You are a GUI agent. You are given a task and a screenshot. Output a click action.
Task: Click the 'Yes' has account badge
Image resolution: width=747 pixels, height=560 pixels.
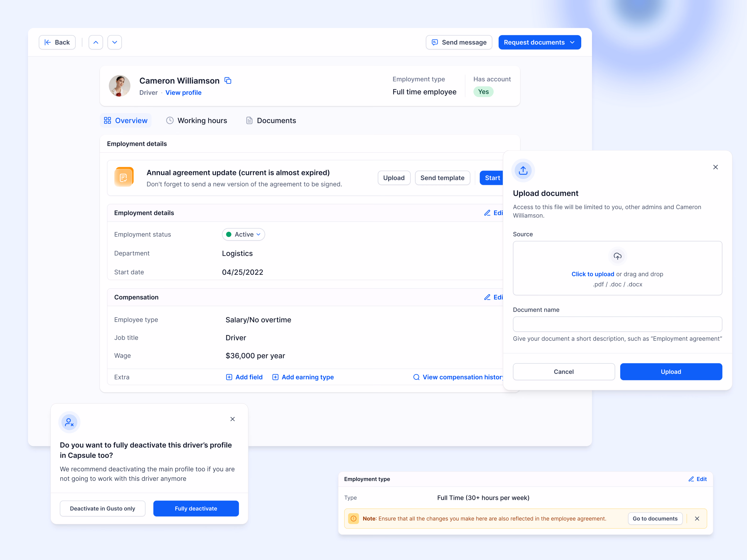[x=483, y=92]
